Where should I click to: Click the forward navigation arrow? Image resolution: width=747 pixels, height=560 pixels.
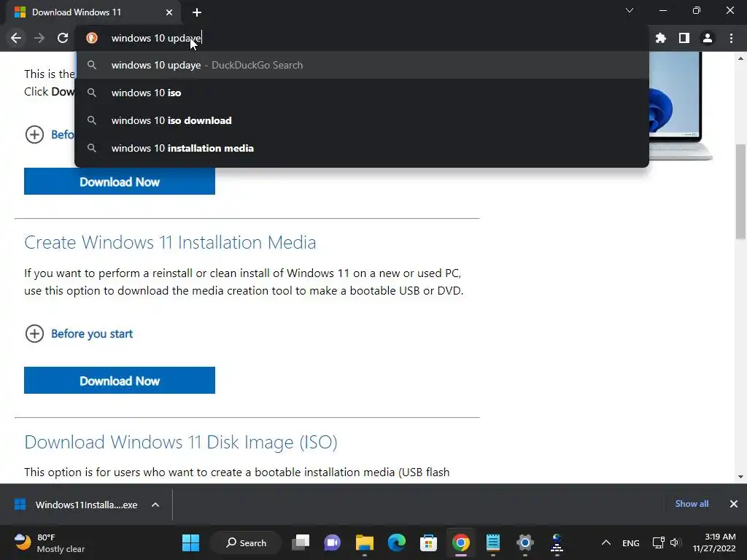tap(39, 38)
